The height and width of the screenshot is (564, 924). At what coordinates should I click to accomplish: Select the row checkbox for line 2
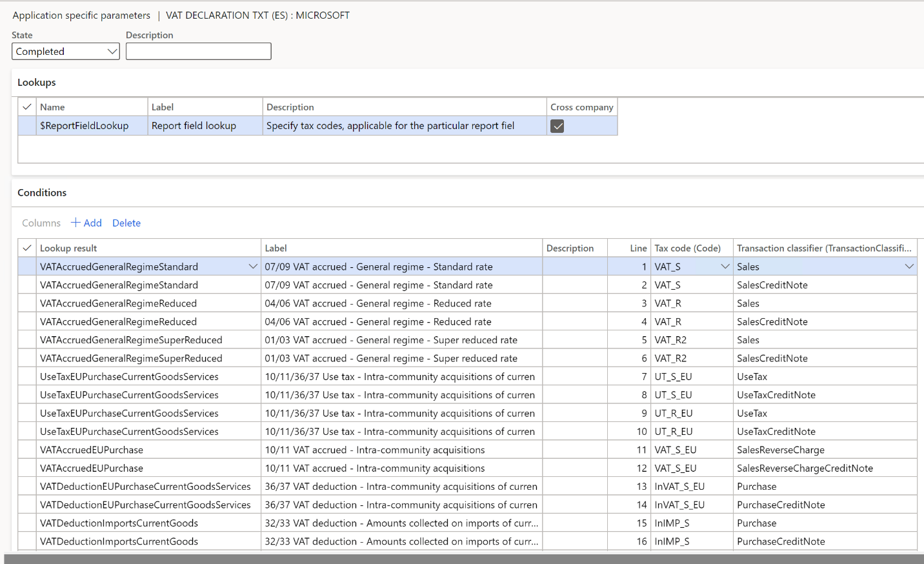point(26,285)
